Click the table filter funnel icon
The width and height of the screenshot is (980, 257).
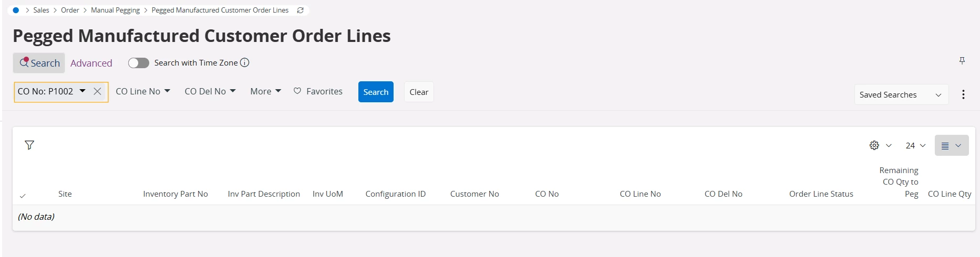[29, 145]
